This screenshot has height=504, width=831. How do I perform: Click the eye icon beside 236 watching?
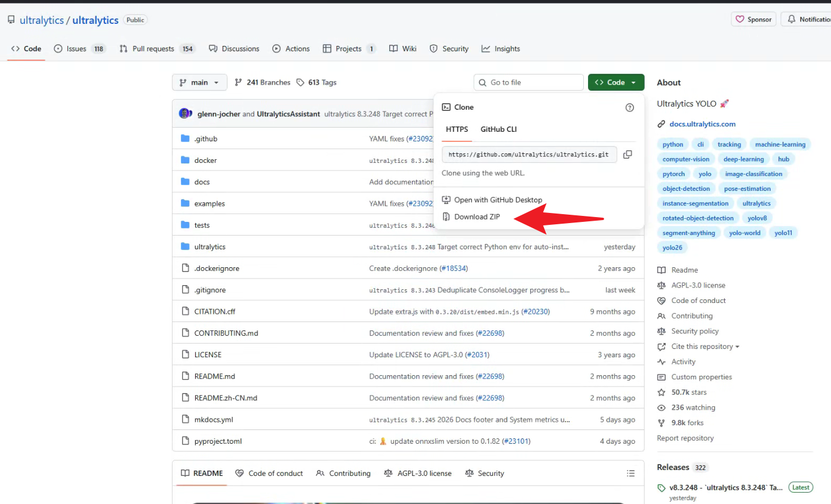click(661, 408)
